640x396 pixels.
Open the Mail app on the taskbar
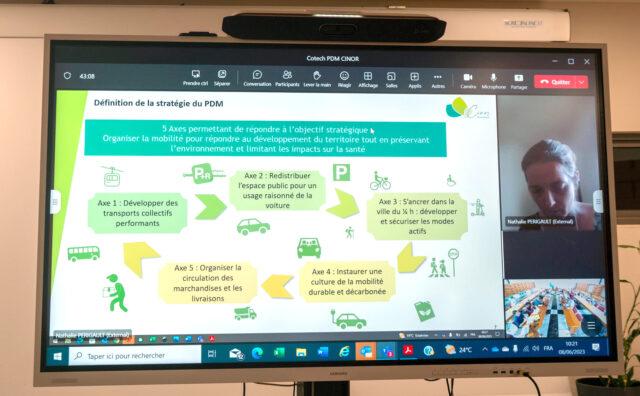pyautogui.click(x=236, y=354)
